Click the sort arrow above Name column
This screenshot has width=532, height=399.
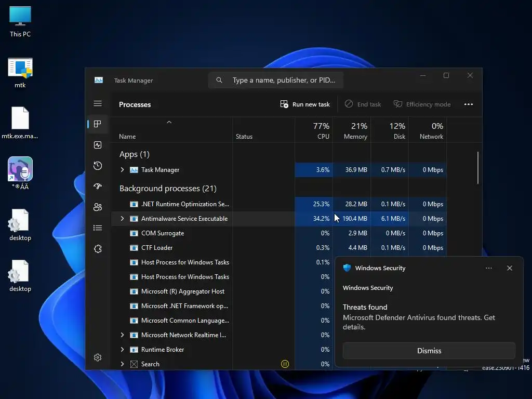pyautogui.click(x=169, y=122)
